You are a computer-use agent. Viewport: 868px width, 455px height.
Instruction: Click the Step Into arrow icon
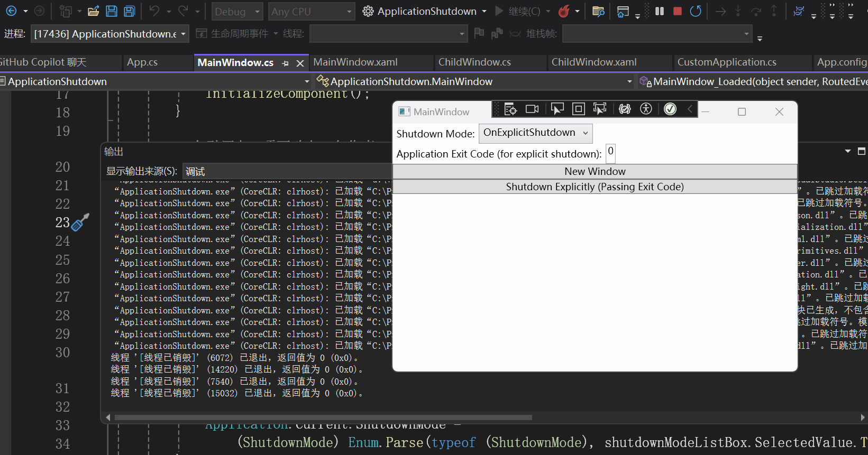tap(738, 11)
